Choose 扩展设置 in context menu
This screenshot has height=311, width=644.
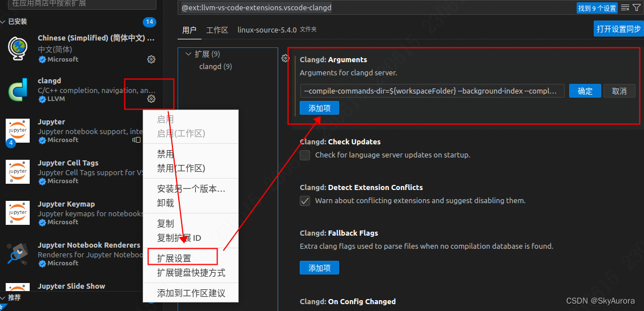[174, 259]
